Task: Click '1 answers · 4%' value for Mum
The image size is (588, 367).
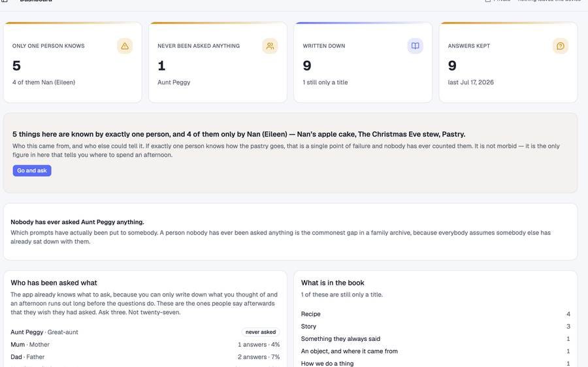Action: click(259, 345)
